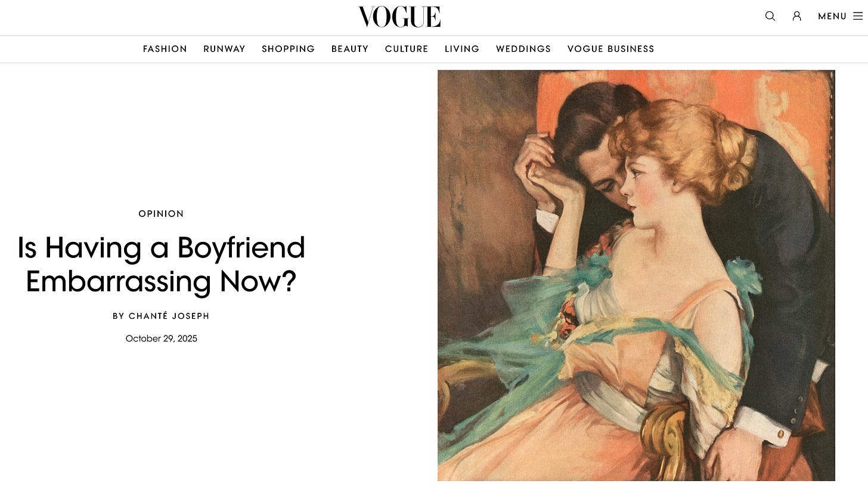Click the article headline about boyfriends
The height and width of the screenshot is (491, 868).
161,265
